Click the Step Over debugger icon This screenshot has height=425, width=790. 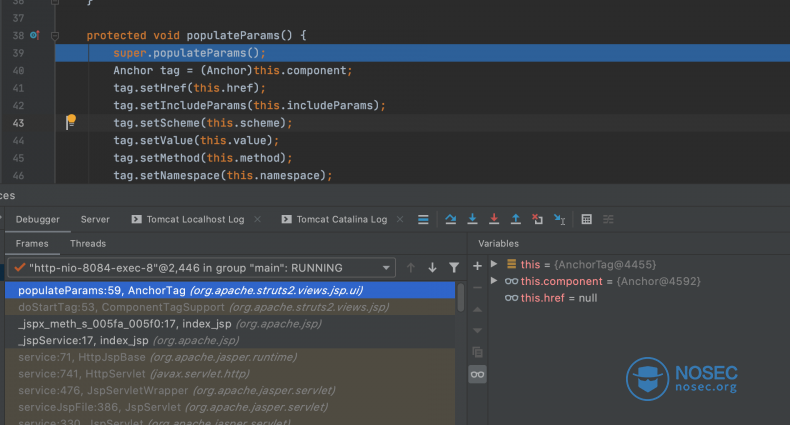pos(450,219)
